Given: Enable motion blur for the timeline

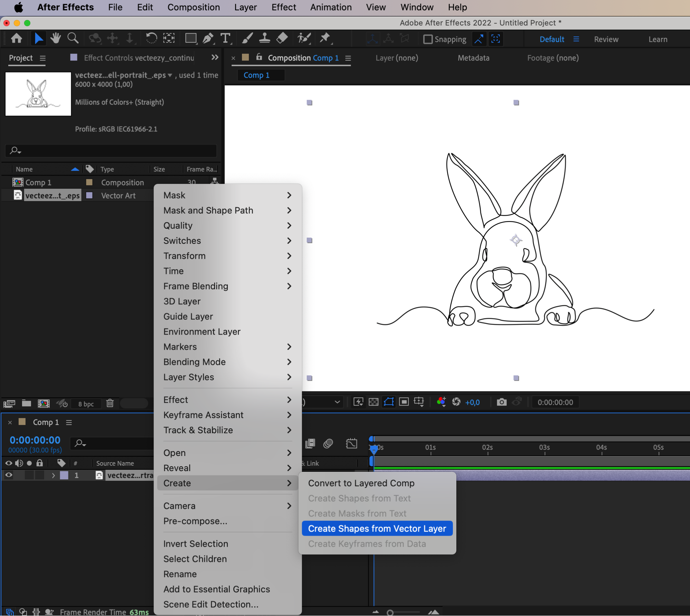Looking at the screenshot, I should click(x=328, y=444).
